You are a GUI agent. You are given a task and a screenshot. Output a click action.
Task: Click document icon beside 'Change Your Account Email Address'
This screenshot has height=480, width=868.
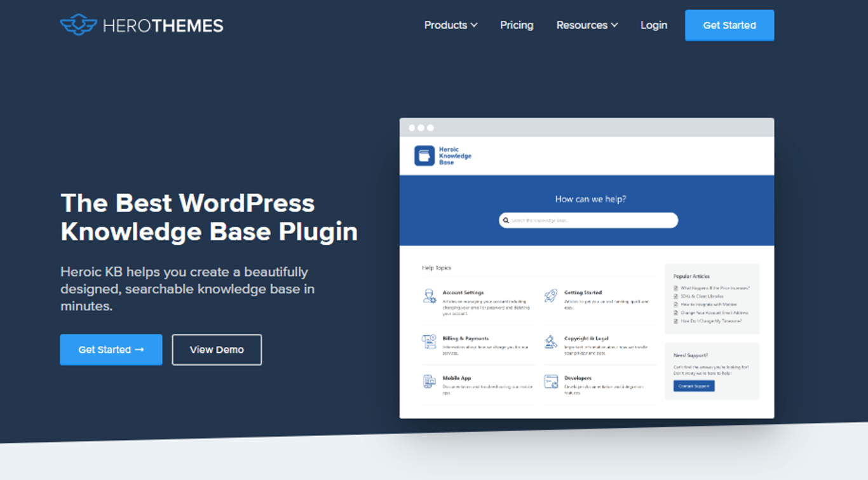coord(676,313)
